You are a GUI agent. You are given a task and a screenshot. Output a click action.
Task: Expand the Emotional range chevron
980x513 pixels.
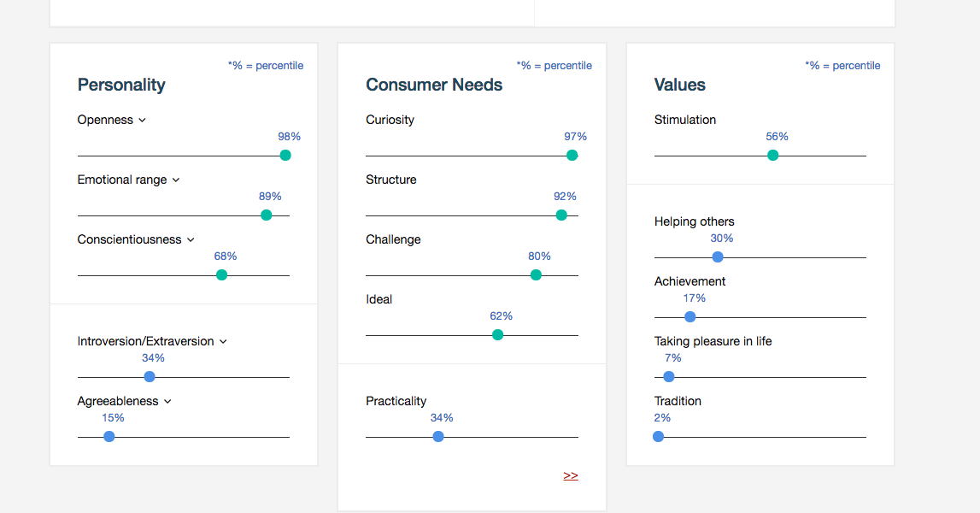pyautogui.click(x=176, y=180)
